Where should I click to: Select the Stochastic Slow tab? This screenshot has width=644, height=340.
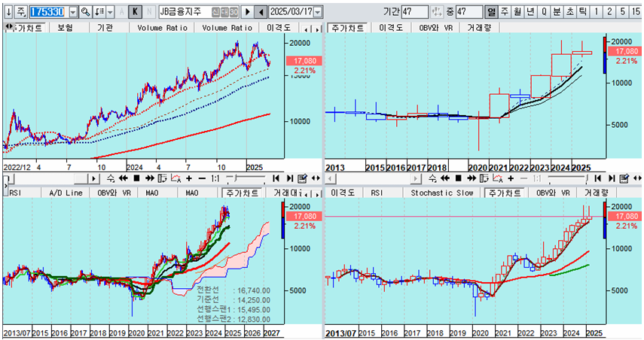[x=441, y=193]
